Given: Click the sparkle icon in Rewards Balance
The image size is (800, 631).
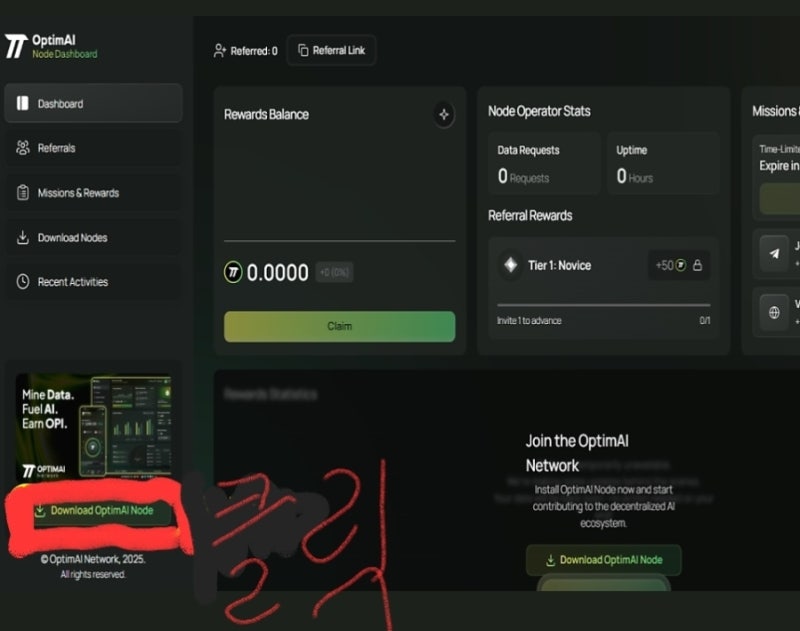Looking at the screenshot, I should [444, 115].
